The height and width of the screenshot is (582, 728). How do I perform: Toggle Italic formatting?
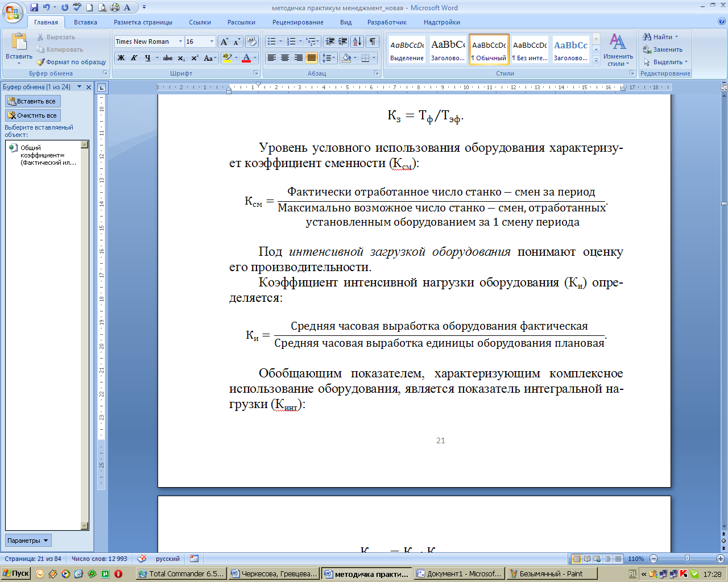134,58
